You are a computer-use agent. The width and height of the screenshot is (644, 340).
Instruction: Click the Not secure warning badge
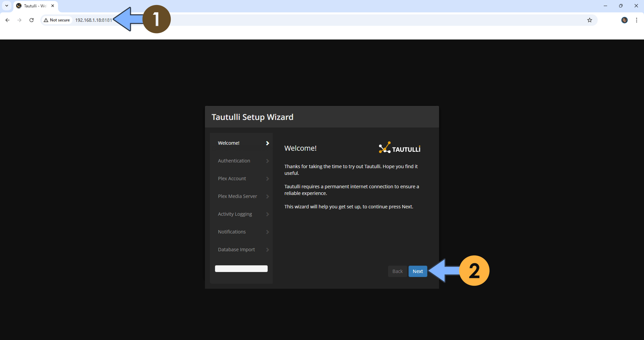click(56, 20)
